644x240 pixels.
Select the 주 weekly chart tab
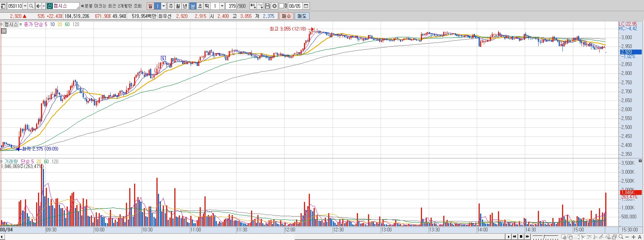pos(171,6)
